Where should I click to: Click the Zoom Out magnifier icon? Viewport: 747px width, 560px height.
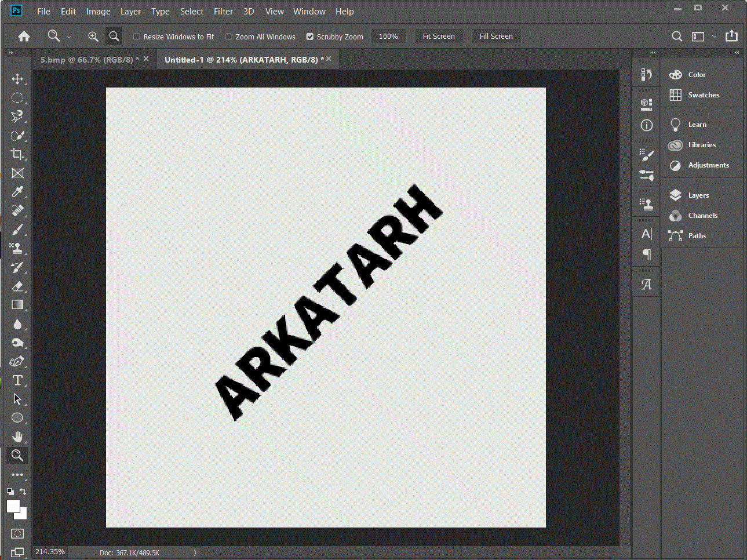click(114, 37)
